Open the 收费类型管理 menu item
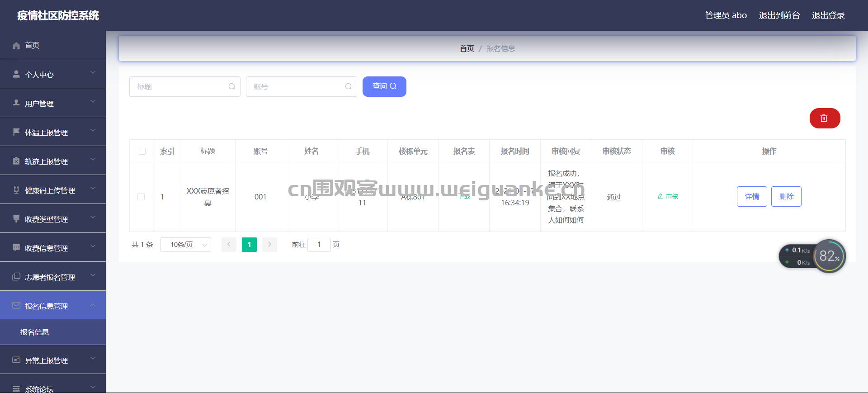The width and height of the screenshot is (868, 393). (x=53, y=219)
